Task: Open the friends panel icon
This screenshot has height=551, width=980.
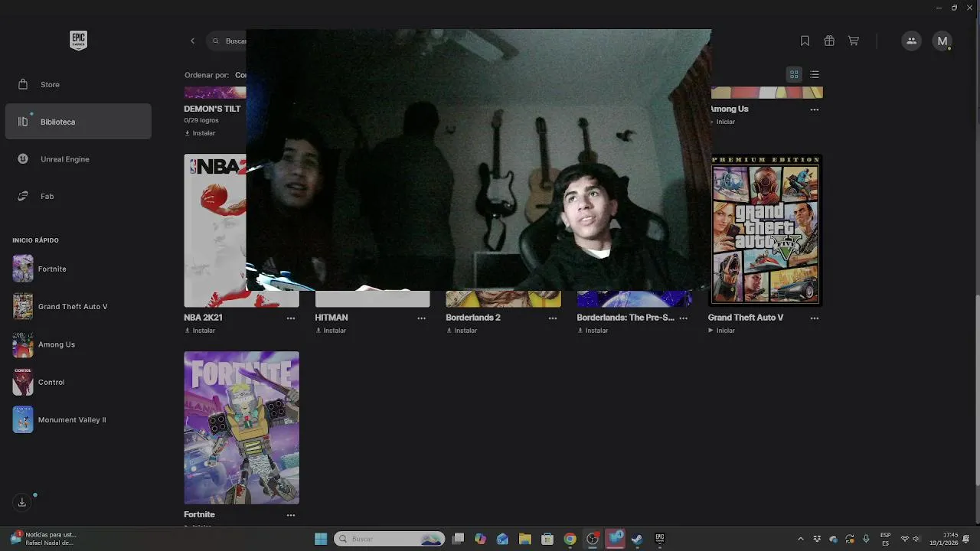Action: tap(911, 41)
